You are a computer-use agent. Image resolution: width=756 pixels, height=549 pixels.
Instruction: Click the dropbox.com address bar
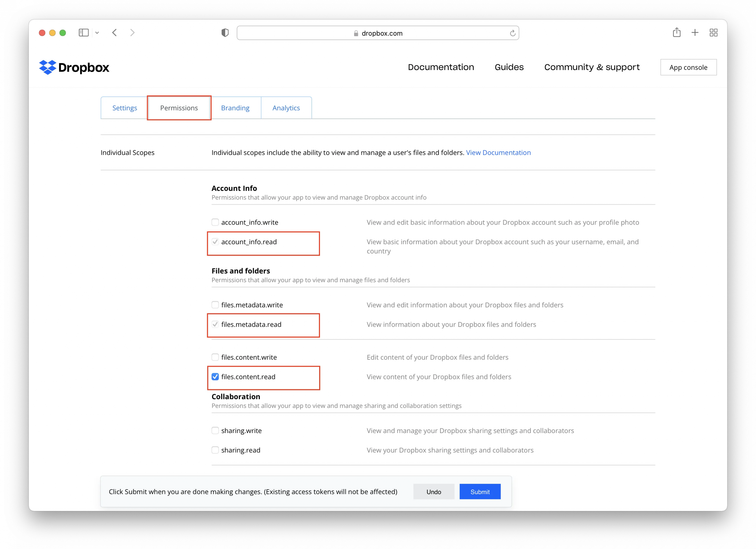[378, 33]
